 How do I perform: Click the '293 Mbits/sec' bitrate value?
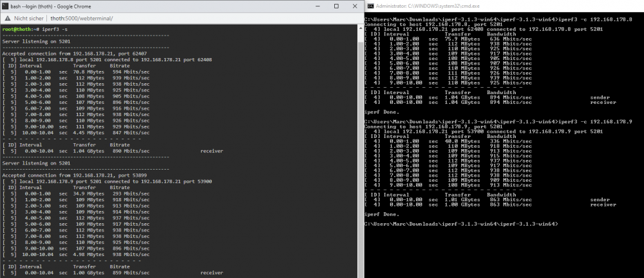(130, 194)
